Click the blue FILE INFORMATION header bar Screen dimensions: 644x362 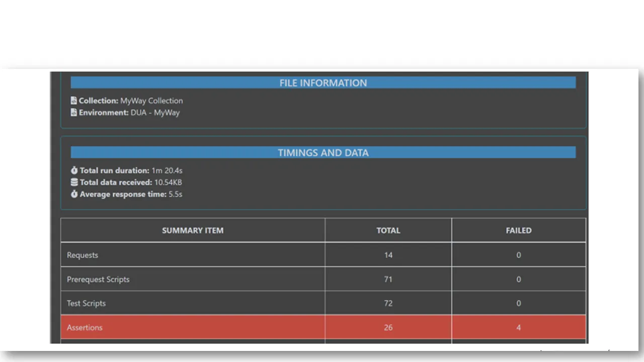323,83
